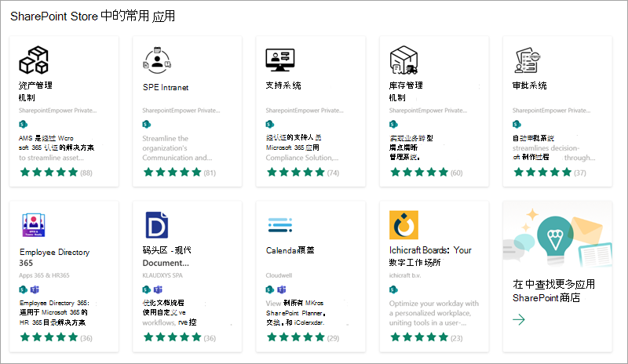Viewport: 628px width, 364px height.
Task: Open the 支持系统 app title
Action: pos(283,86)
